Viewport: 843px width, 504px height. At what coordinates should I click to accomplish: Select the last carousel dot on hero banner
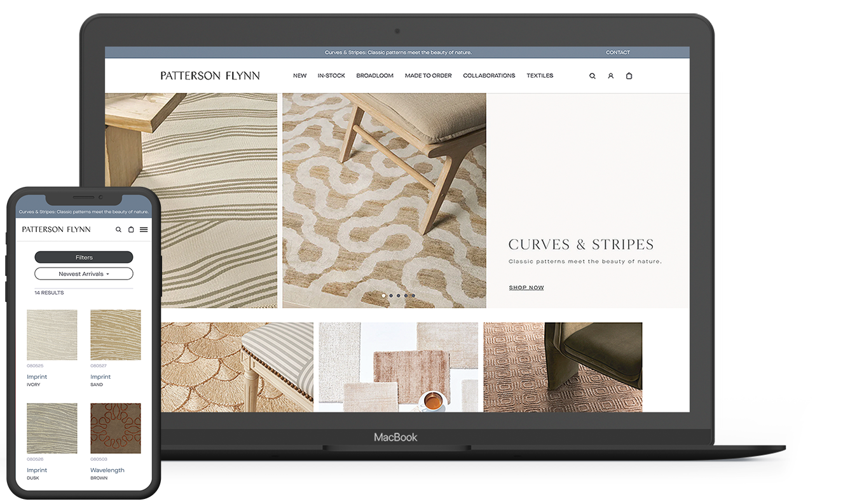pyautogui.click(x=413, y=296)
